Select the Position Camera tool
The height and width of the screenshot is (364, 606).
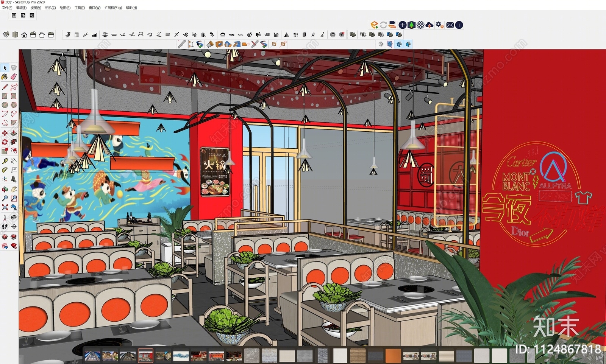point(5,218)
